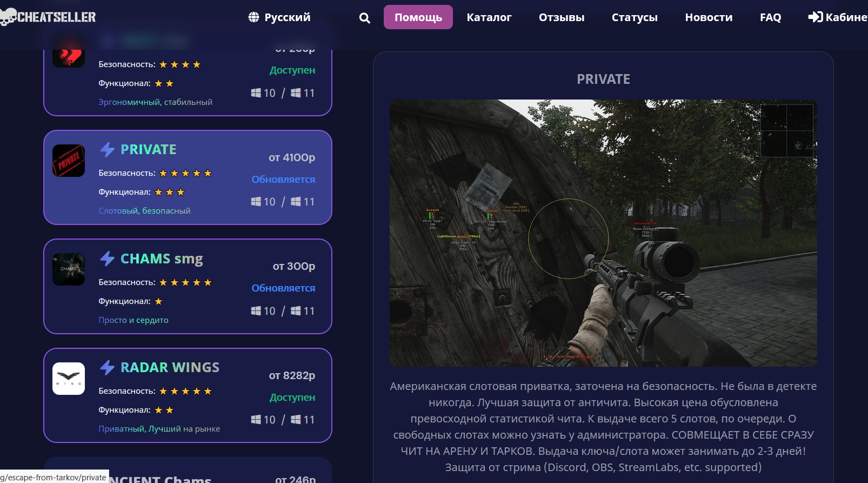Viewport: 868px width, 483px height.
Task: Click the PRIVATE heading above the screenshot
Action: (x=603, y=79)
